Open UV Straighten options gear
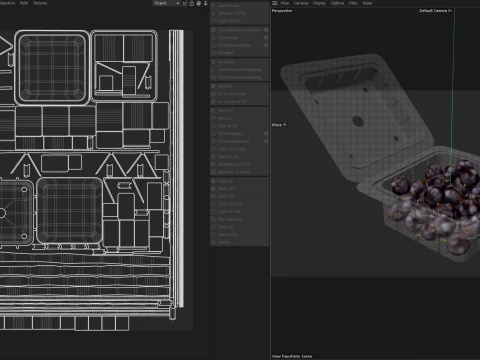This screenshot has width=480, height=360. 266,134
